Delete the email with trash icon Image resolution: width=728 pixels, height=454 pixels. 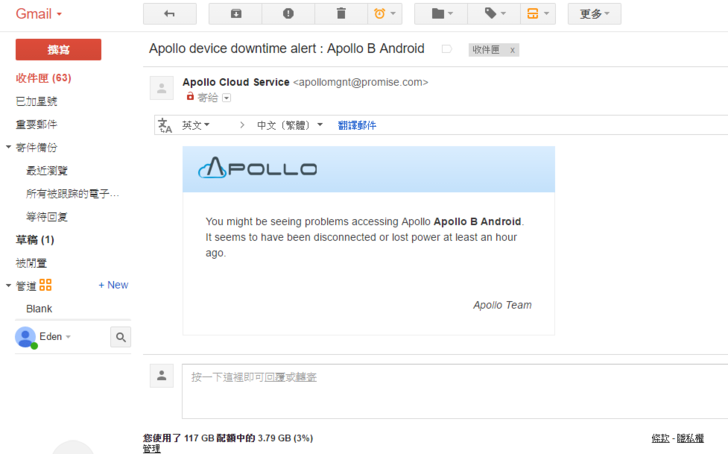tap(341, 14)
